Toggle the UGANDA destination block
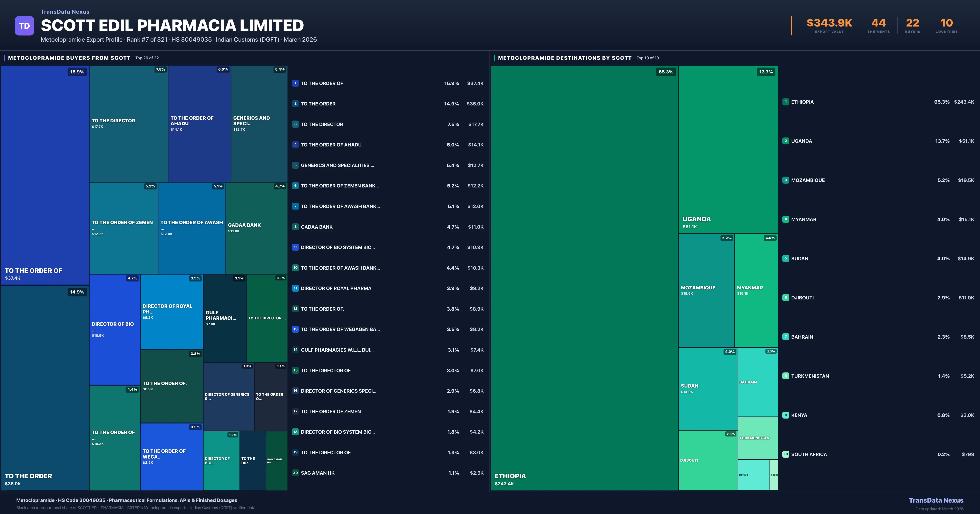The image size is (980, 514). coord(727,152)
